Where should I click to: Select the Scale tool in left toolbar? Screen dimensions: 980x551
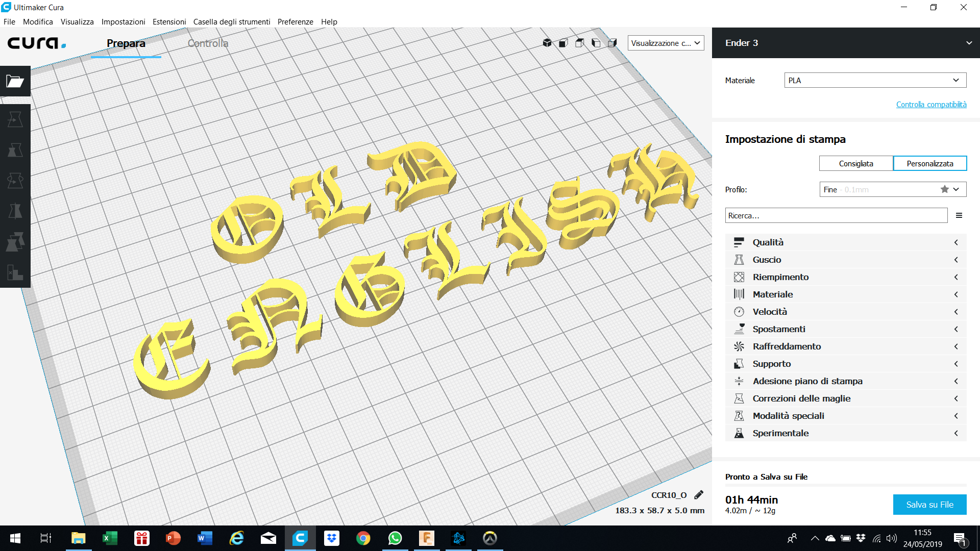(15, 150)
